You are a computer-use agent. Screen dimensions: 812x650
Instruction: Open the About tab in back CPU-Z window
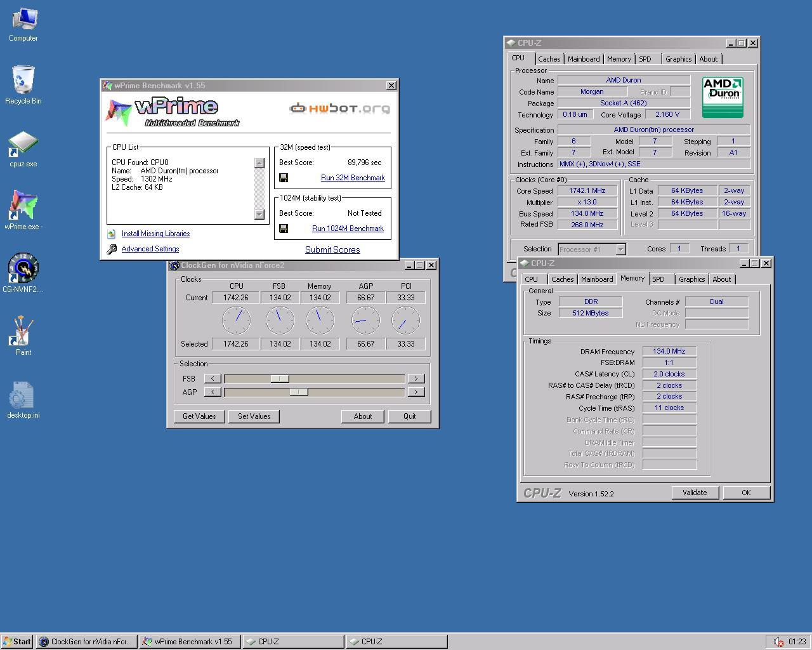pyautogui.click(x=709, y=59)
